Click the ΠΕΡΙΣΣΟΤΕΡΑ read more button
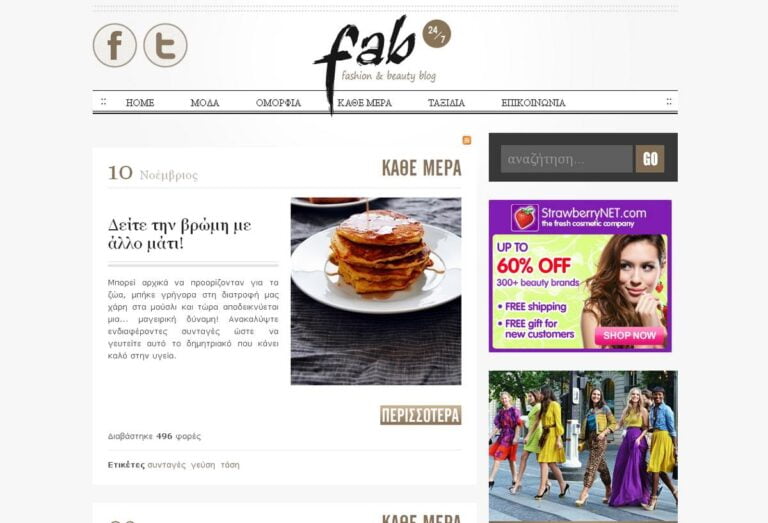Image resolution: width=768 pixels, height=523 pixels. [421, 415]
